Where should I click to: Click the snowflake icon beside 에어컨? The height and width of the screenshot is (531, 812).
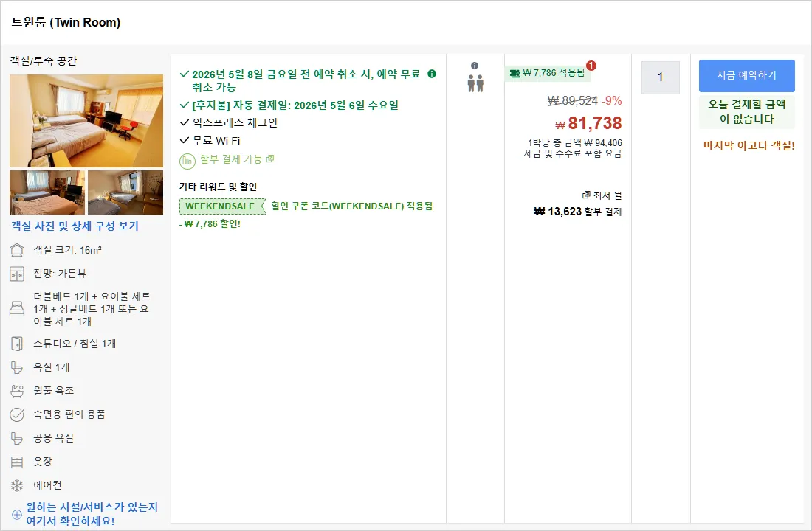[17, 485]
